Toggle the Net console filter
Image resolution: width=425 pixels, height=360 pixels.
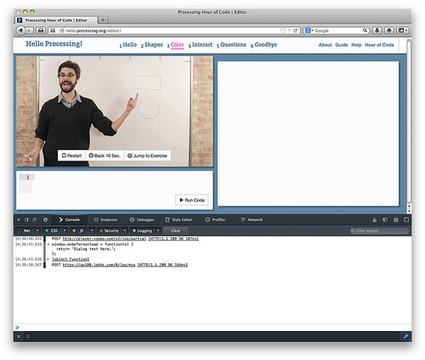[25, 231]
